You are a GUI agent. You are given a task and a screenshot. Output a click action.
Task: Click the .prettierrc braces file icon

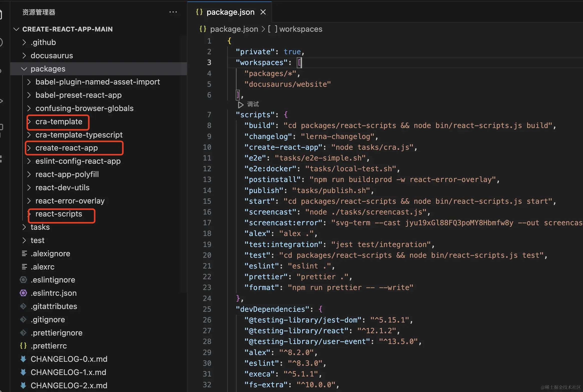tap(23, 346)
